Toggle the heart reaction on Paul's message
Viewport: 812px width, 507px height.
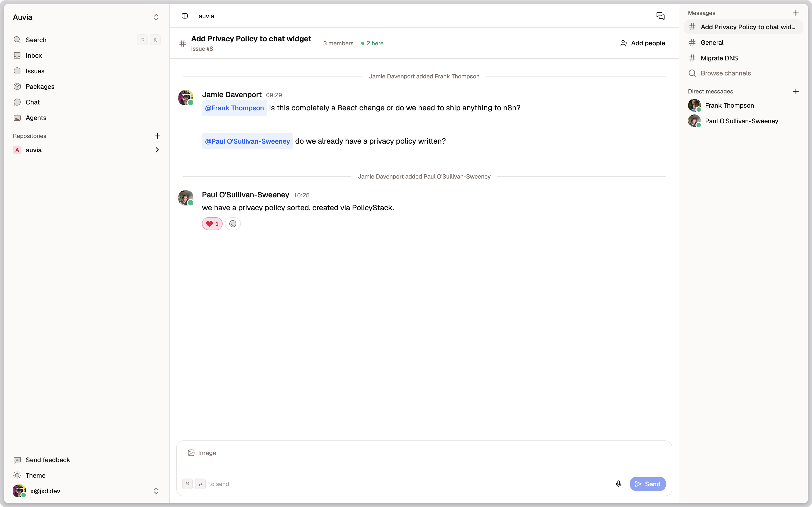pos(212,224)
